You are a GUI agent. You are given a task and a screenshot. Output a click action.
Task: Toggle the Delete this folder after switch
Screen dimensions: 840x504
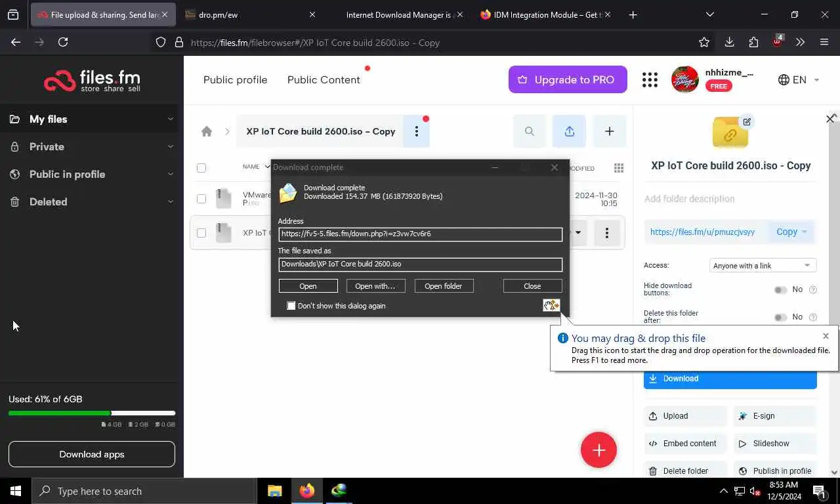tap(780, 317)
